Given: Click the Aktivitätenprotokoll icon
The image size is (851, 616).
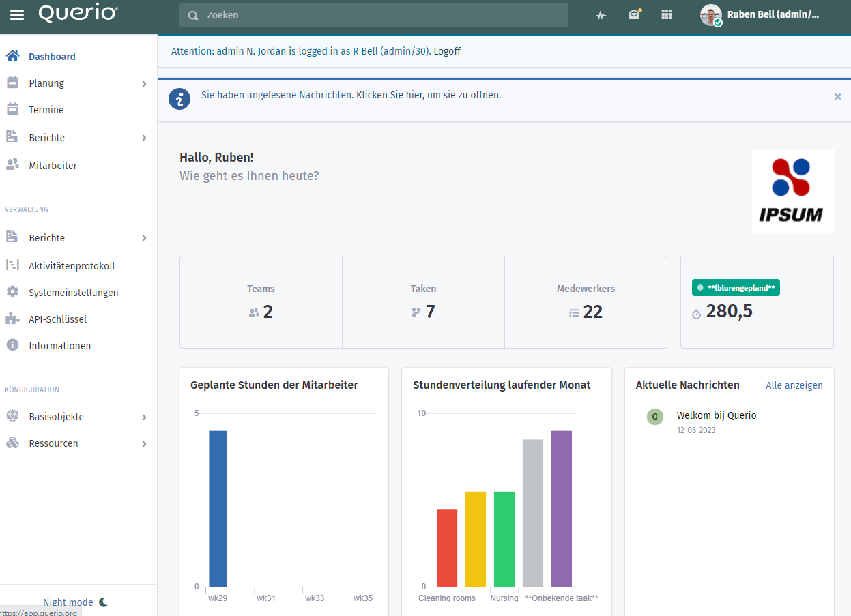Looking at the screenshot, I should click(x=12, y=265).
